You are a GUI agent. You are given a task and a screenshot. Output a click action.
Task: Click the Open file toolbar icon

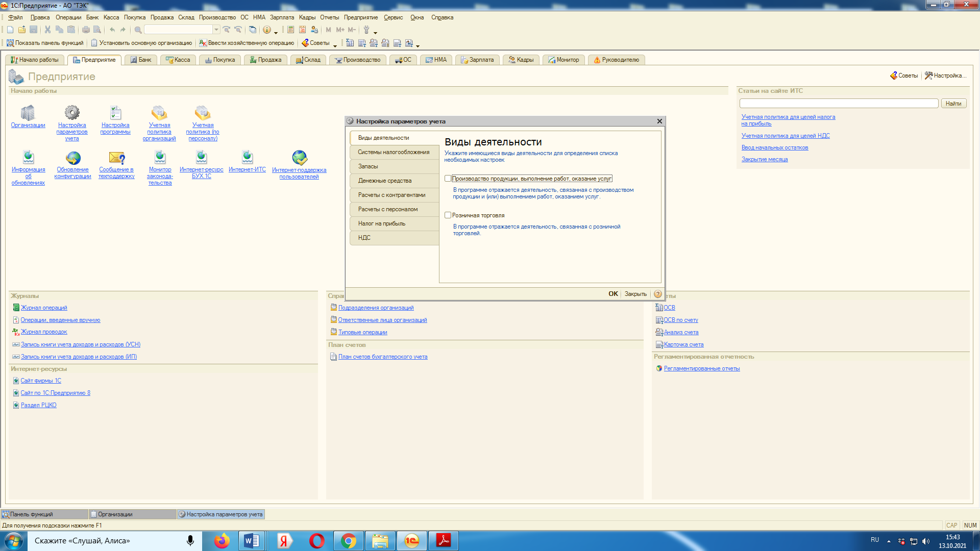pos(21,30)
